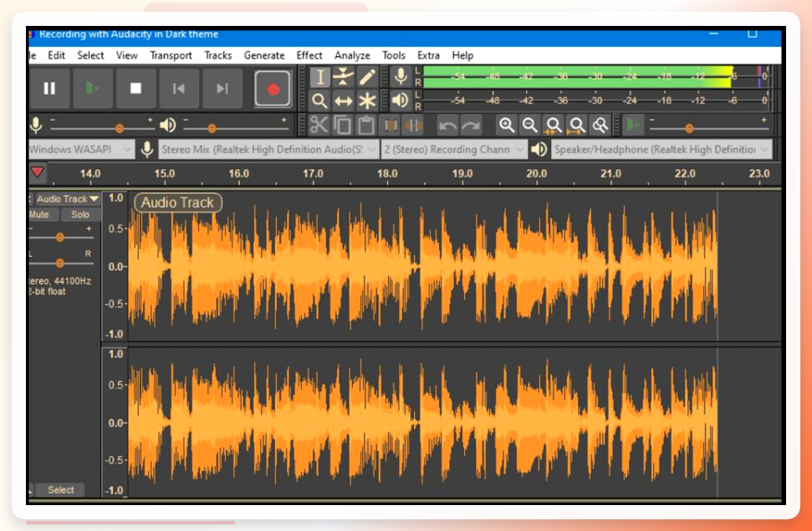Open the 2 (Stereo) Recording Channels dropdown
The height and width of the screenshot is (531, 812).
[453, 149]
